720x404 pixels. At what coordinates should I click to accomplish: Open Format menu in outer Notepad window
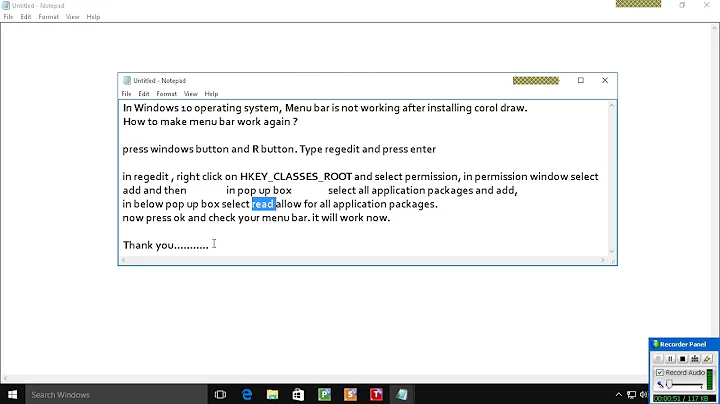pyautogui.click(x=48, y=17)
